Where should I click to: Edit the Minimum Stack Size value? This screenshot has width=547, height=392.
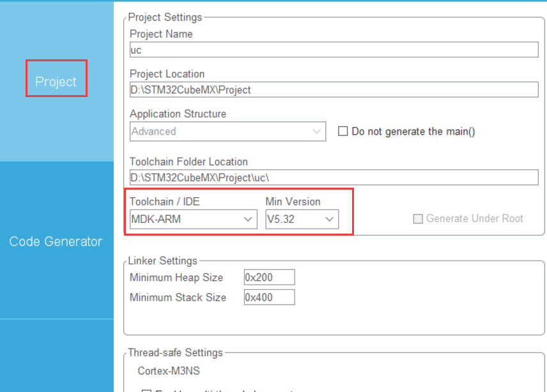point(269,298)
